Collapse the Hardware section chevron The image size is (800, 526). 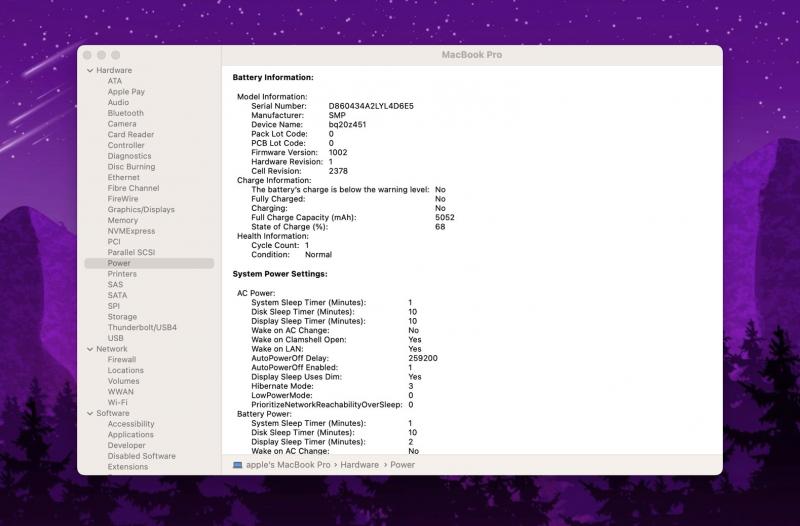[90, 70]
